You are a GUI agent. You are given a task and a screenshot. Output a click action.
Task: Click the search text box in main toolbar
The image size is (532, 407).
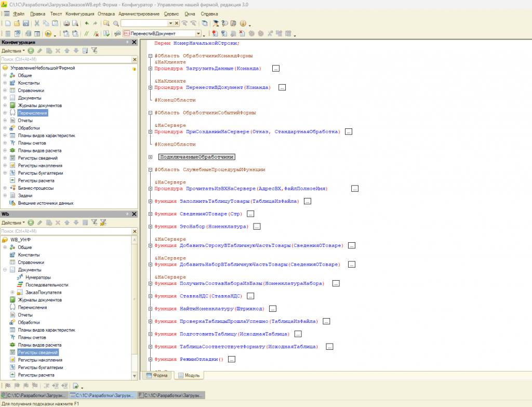tap(144, 23)
